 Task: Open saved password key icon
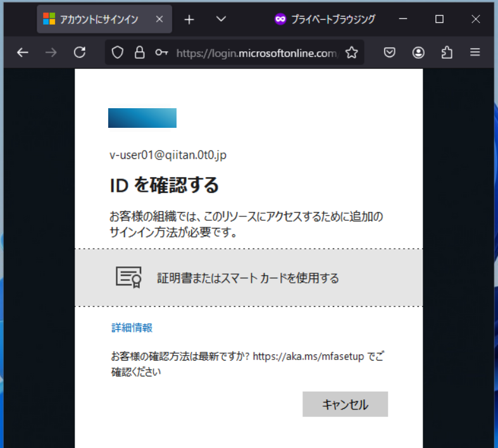(161, 53)
